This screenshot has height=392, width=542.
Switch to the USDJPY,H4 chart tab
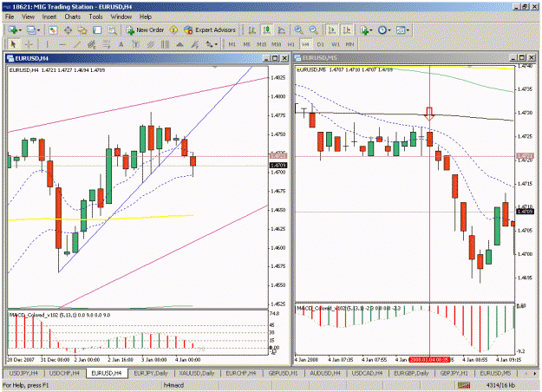[x=23, y=373]
